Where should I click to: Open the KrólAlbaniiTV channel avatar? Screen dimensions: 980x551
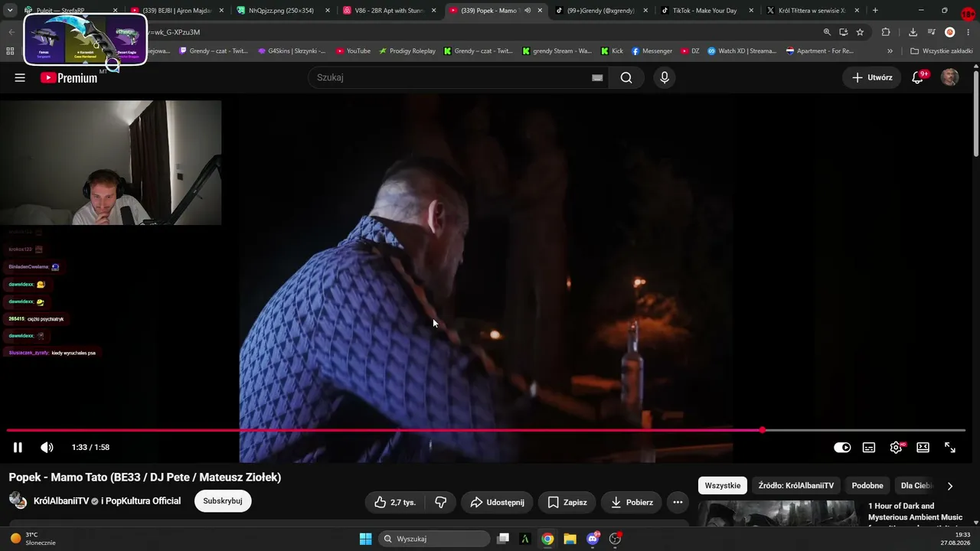pyautogui.click(x=18, y=501)
